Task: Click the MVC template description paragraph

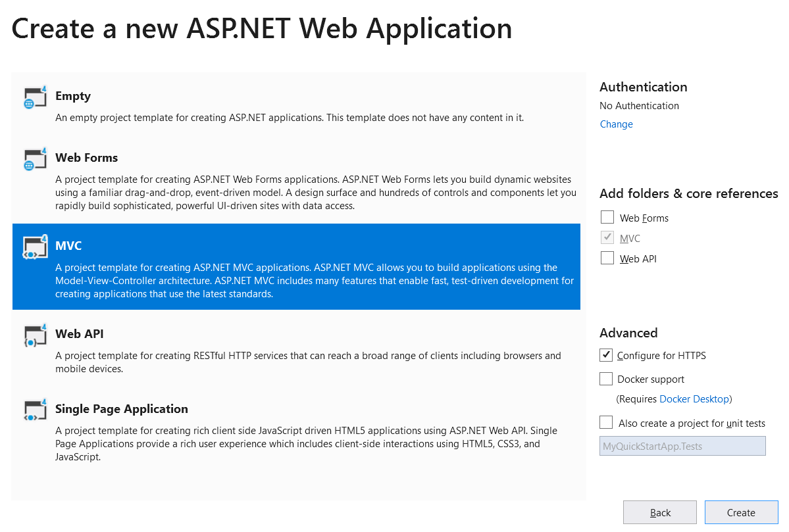Action: 315,281
